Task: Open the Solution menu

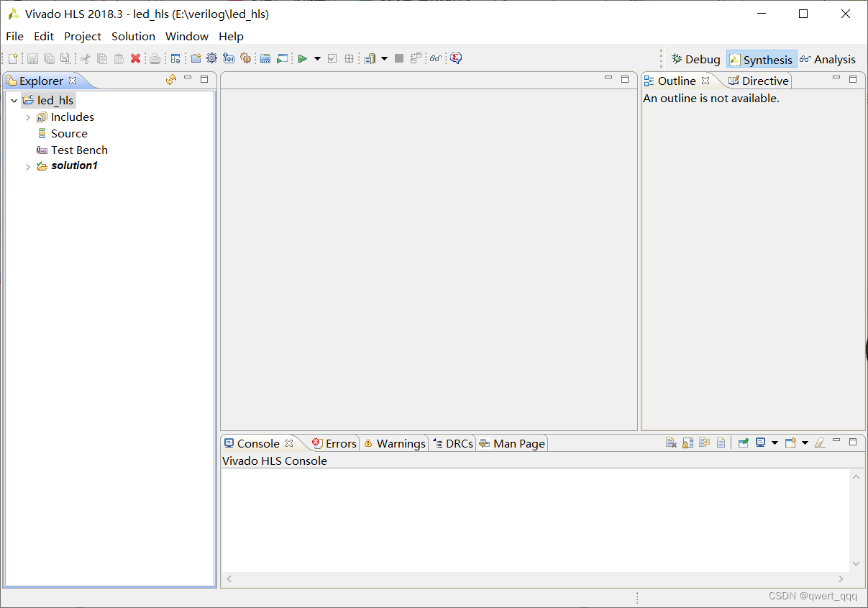Action: tap(133, 36)
